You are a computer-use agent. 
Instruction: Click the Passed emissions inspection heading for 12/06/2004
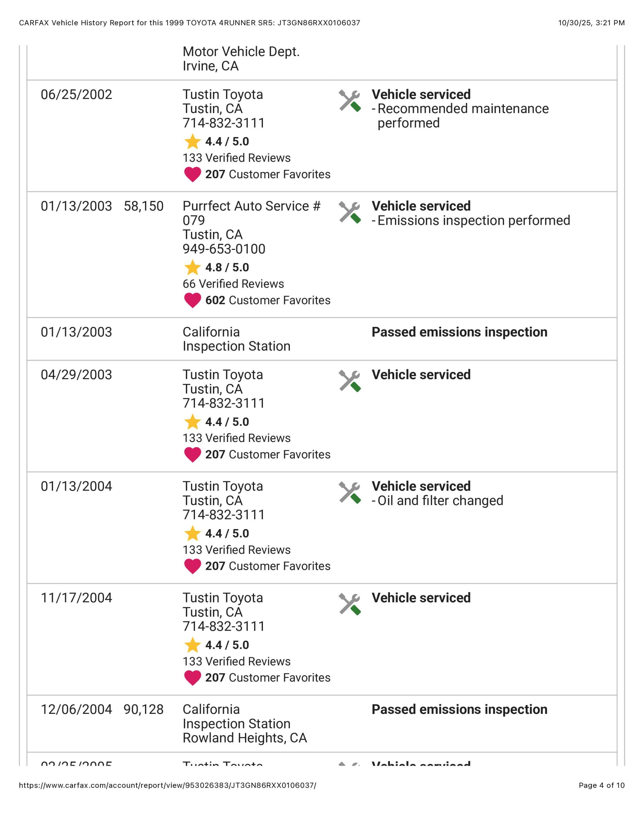[x=459, y=709]
